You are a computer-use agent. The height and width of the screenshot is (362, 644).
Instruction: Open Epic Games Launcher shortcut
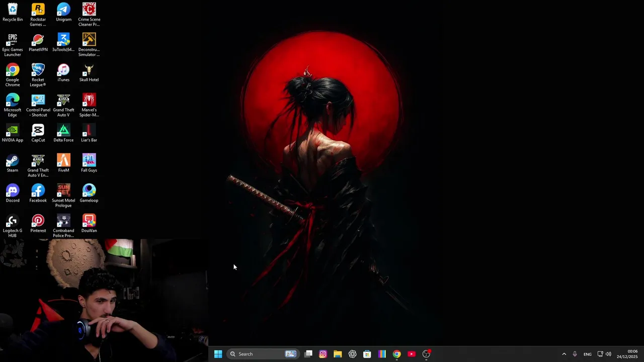13,45
